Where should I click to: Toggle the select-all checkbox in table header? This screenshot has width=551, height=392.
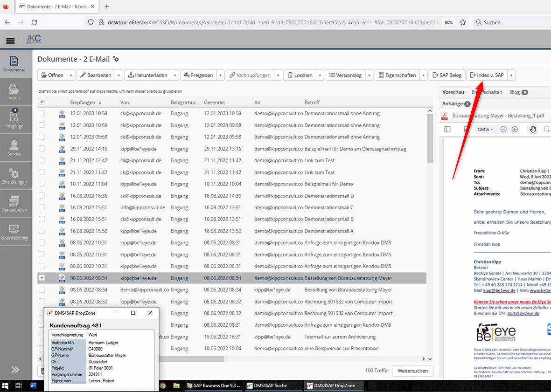42,102
